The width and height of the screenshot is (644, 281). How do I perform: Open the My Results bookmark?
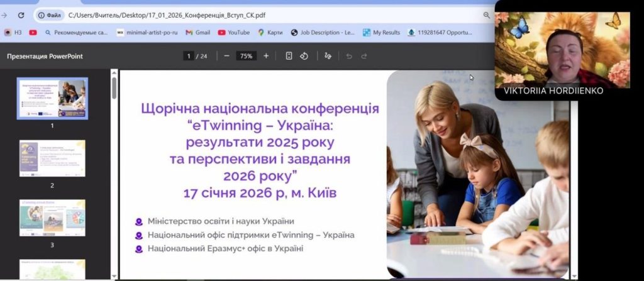click(381, 33)
